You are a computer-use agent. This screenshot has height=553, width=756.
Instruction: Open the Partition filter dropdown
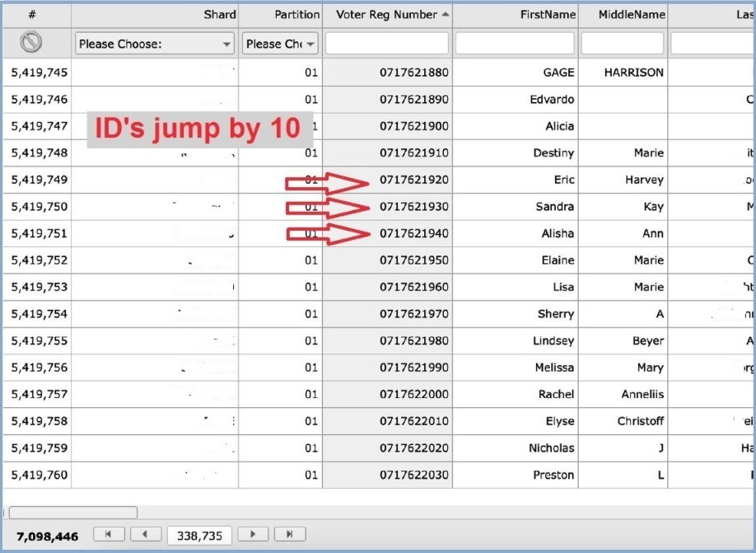click(280, 44)
